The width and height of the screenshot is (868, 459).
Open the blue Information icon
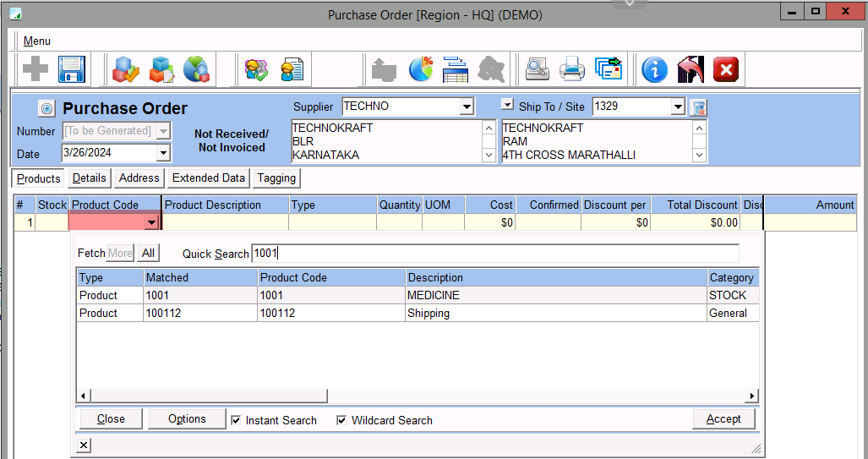(x=654, y=68)
